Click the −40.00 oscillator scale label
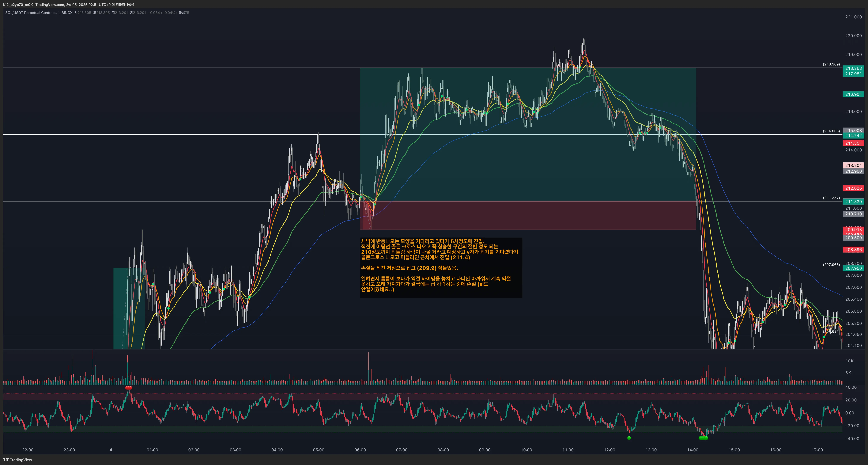868x465 pixels. click(x=852, y=438)
